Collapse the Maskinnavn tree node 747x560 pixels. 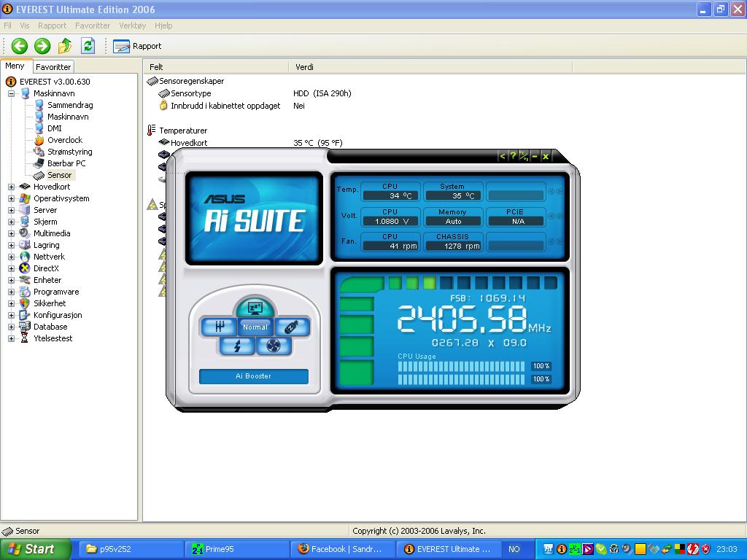(x=11, y=93)
